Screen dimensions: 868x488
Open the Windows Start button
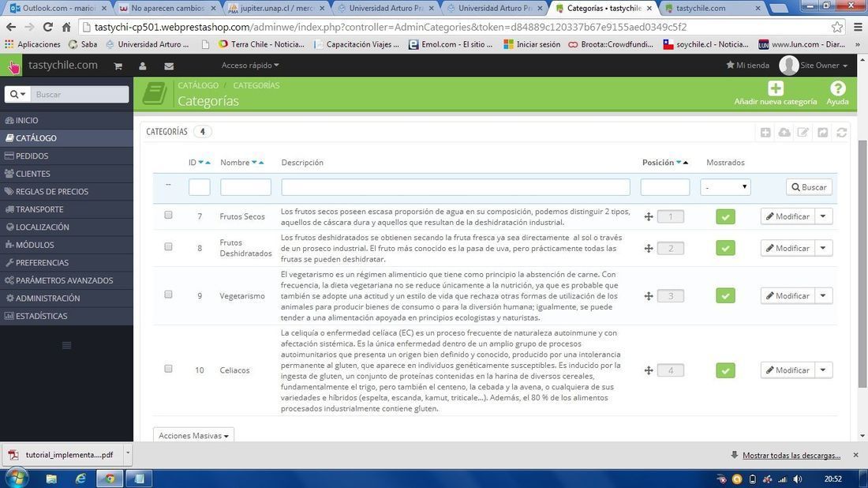click(16, 478)
